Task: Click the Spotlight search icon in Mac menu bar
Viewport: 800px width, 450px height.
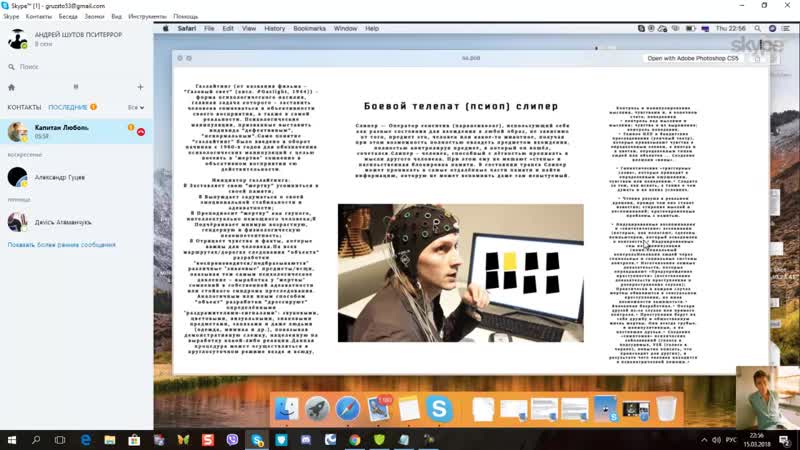Action: [758, 29]
